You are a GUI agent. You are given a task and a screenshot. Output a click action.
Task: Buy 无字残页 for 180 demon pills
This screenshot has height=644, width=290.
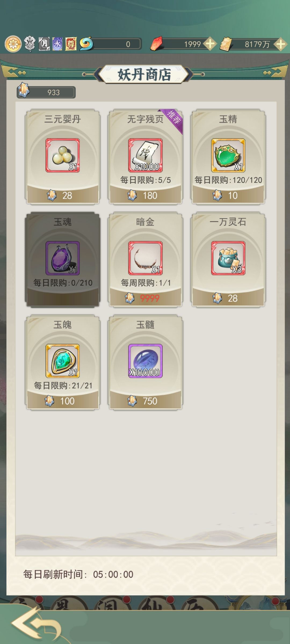pos(145,195)
